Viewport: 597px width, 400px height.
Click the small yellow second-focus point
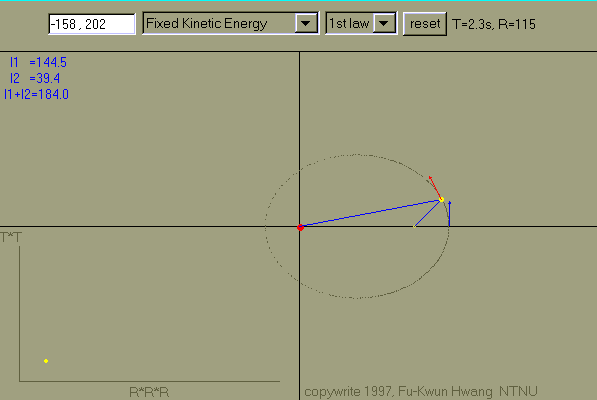(x=414, y=227)
